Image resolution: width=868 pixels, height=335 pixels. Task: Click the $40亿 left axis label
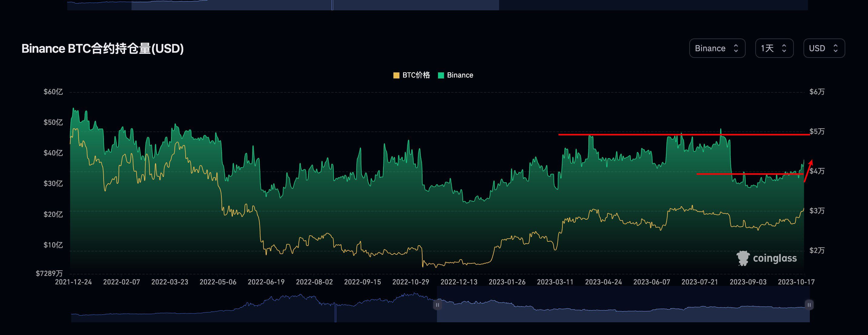pyautogui.click(x=53, y=153)
